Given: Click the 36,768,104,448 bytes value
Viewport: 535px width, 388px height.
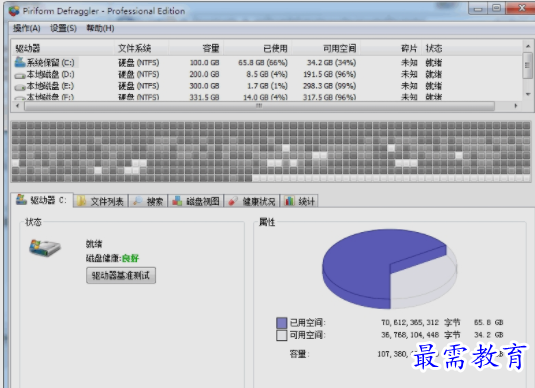Looking at the screenshot, I should click(x=410, y=335).
